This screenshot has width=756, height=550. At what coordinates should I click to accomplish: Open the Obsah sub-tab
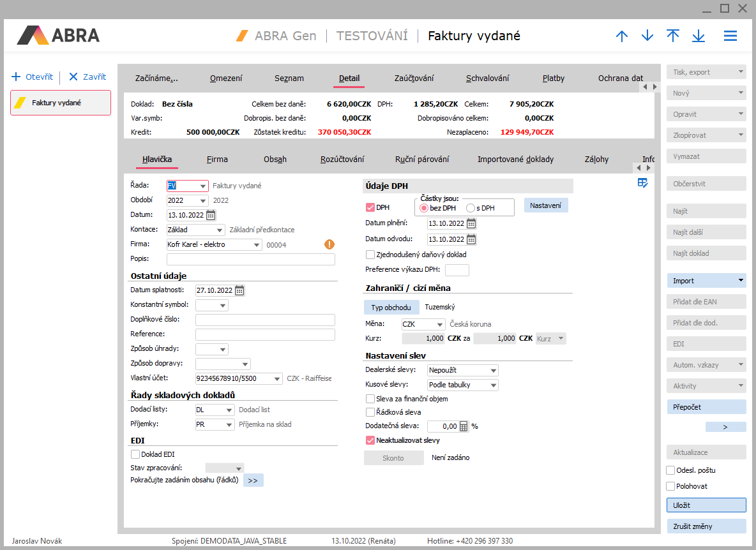(275, 160)
